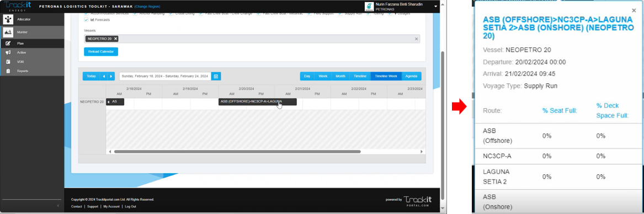Open the Reports menu item

tap(32, 71)
